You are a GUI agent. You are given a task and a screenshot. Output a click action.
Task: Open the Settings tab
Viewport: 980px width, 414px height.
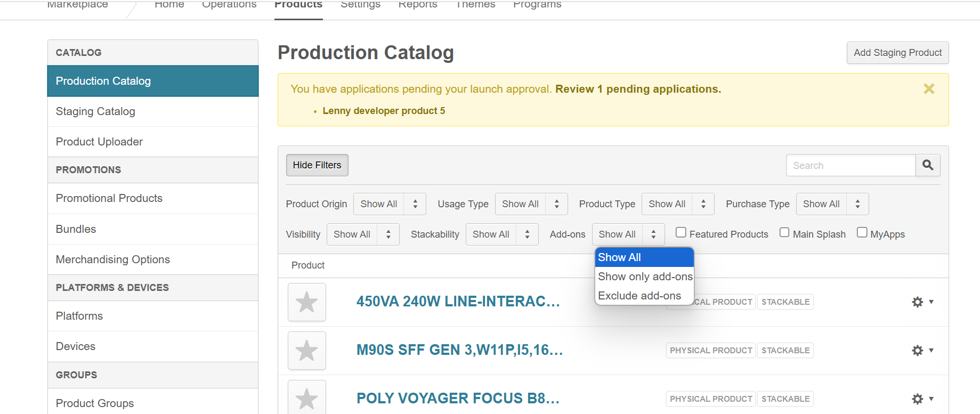pyautogui.click(x=360, y=5)
